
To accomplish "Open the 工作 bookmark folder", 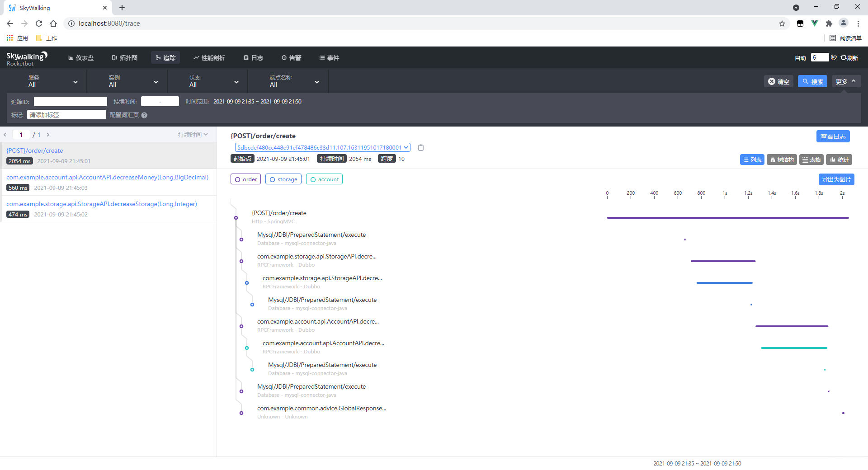I will tap(47, 38).
